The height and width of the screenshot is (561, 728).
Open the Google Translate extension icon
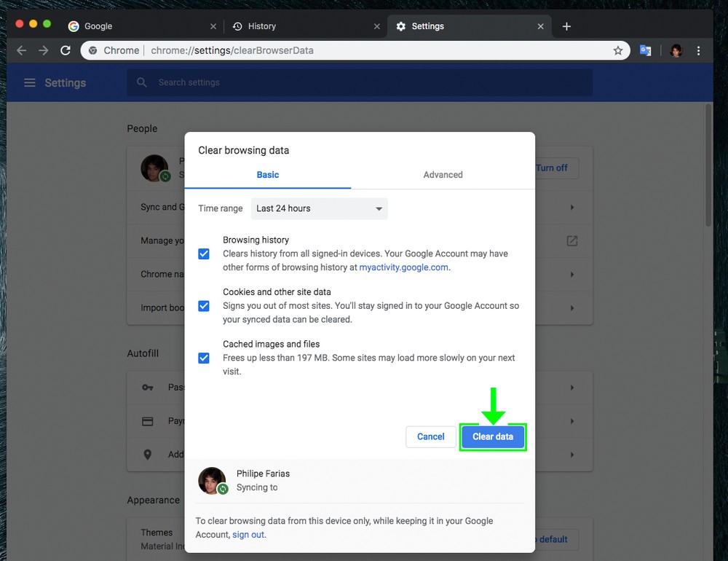(645, 50)
